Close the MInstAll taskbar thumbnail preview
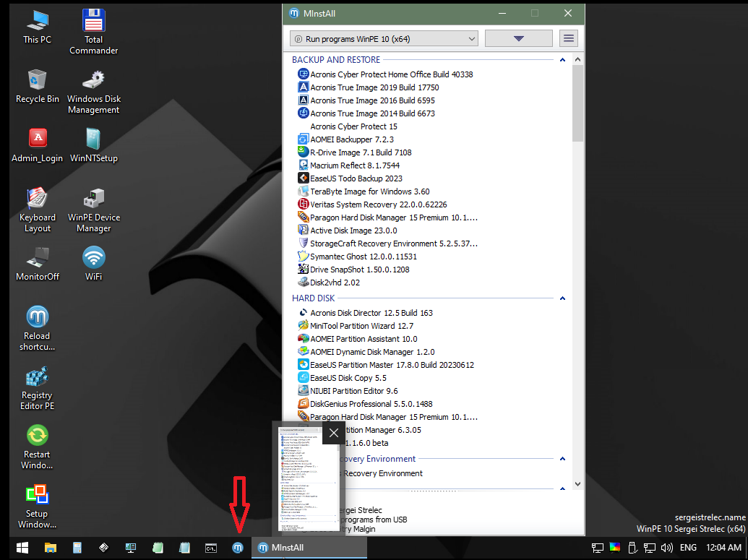The height and width of the screenshot is (560, 748). coord(334,433)
